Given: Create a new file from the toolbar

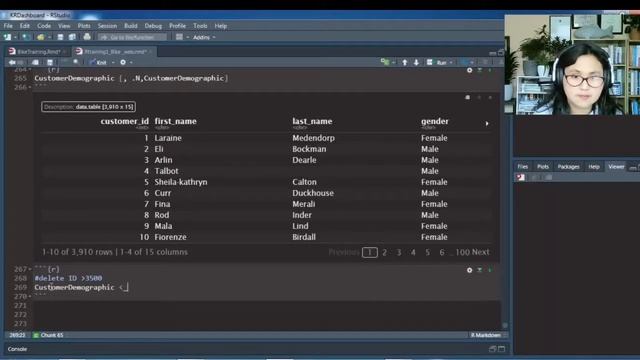Looking at the screenshot, I should coord(7,37).
